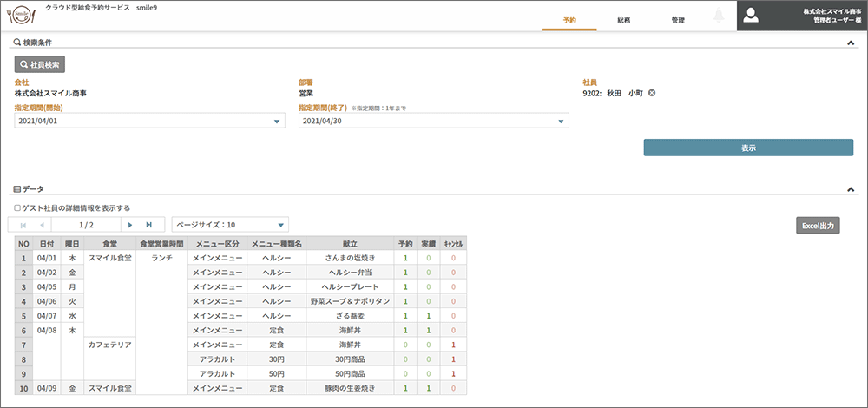Image resolution: width=868 pixels, height=408 pixels.
Task: Click row number 7 cell
Action: pos(23,345)
